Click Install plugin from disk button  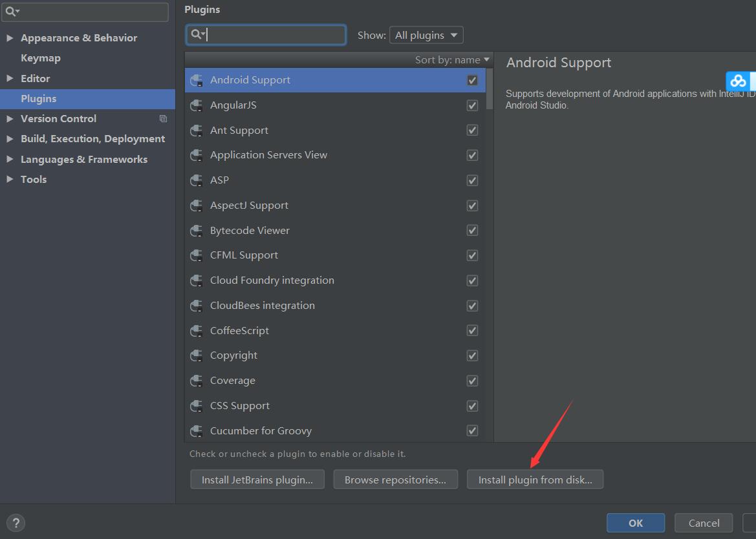[x=535, y=480]
